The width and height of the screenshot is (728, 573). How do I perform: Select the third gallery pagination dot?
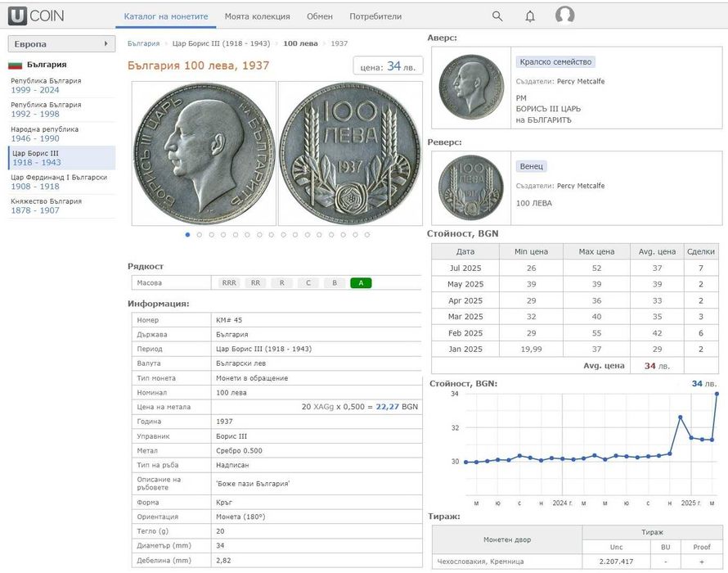[212, 235]
